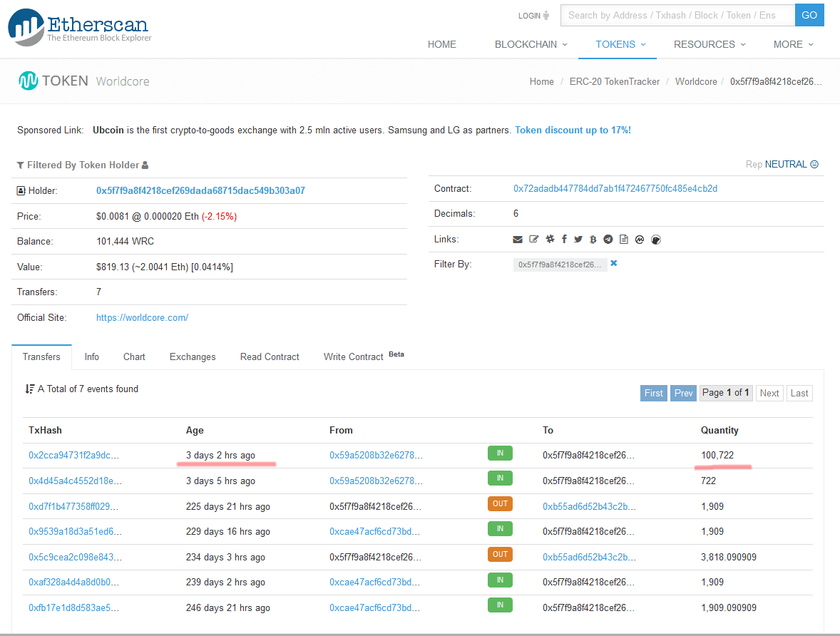840x636 pixels.
Task: Open the Twitter link icon
Action: coord(578,239)
